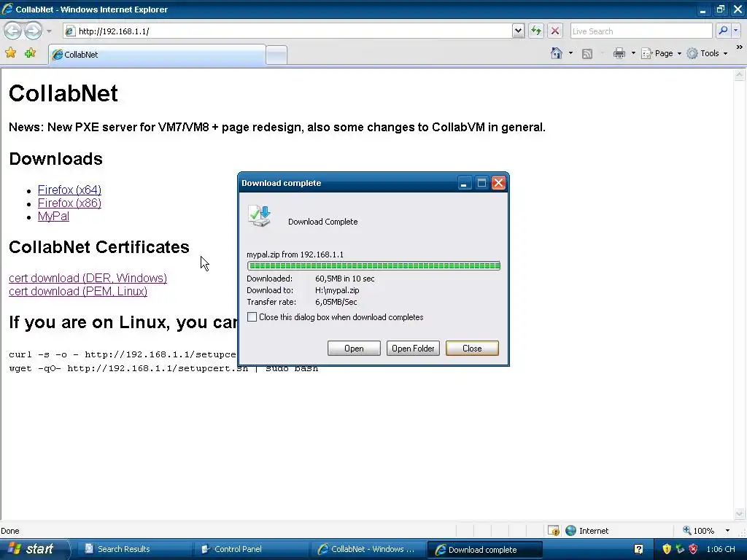
Task: Select the CollabNet browser tab
Action: pyautogui.click(x=158, y=54)
